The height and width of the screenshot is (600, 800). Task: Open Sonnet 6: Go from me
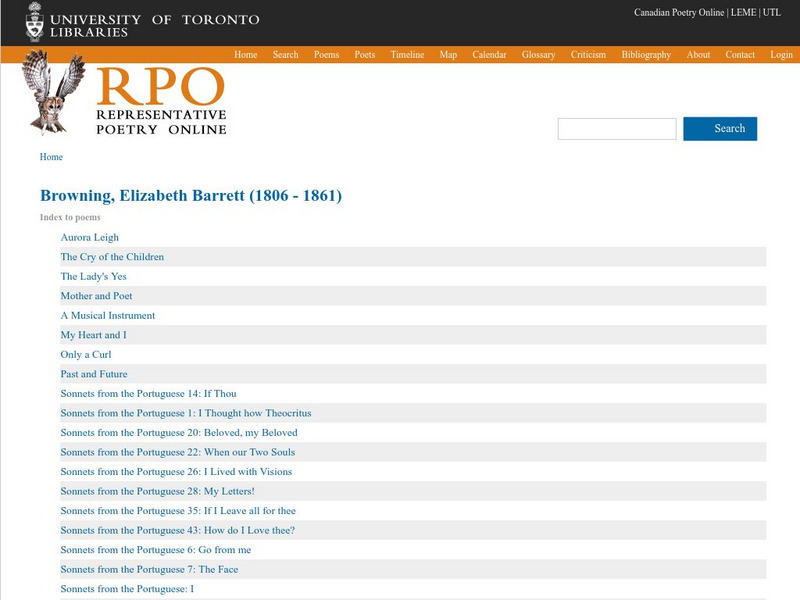156,549
